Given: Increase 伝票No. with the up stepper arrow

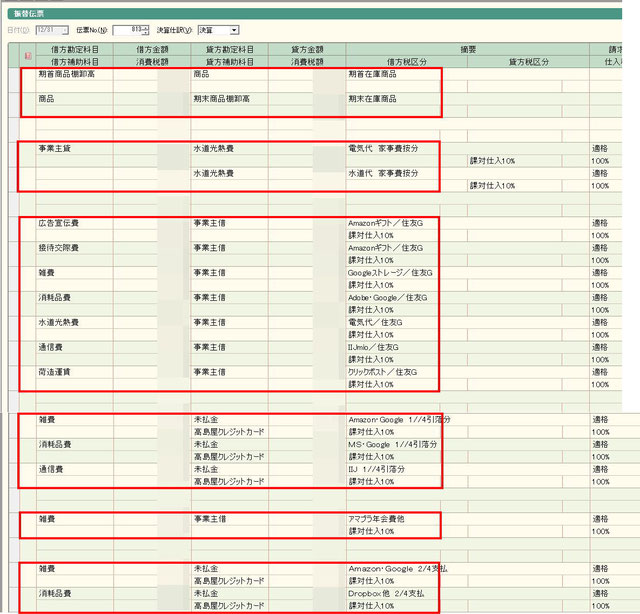Looking at the screenshot, I should coord(146,28).
